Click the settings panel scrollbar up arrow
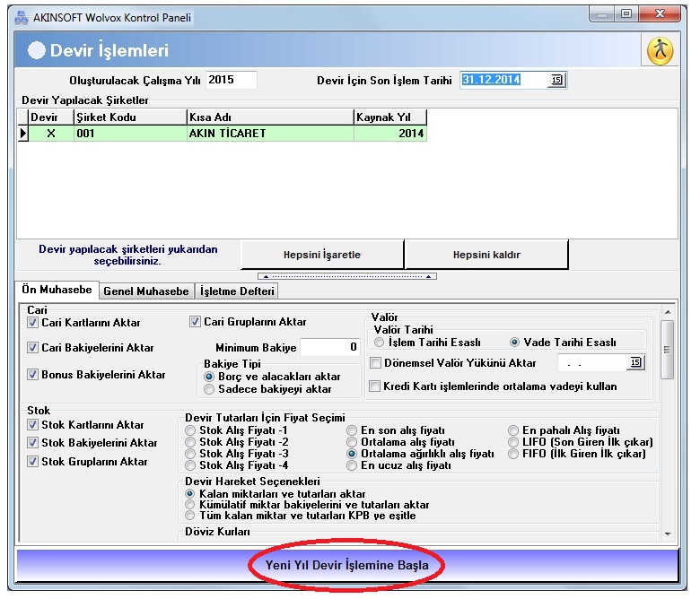The width and height of the screenshot is (700, 599). point(668,312)
